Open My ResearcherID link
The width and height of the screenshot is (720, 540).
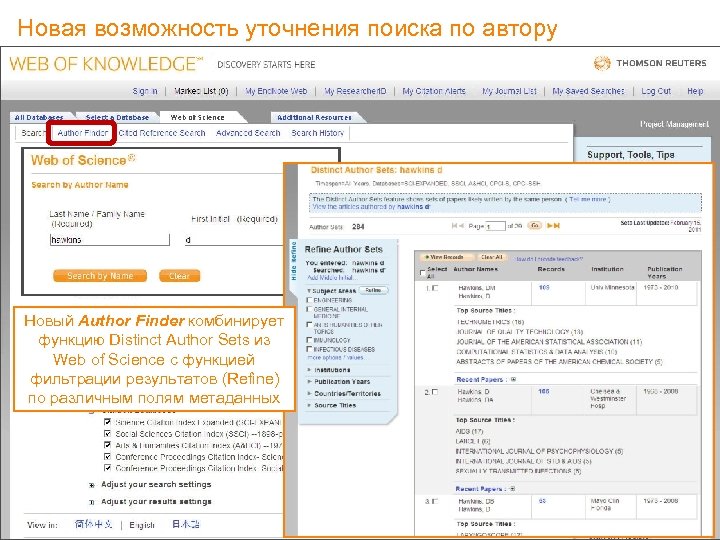[355, 91]
